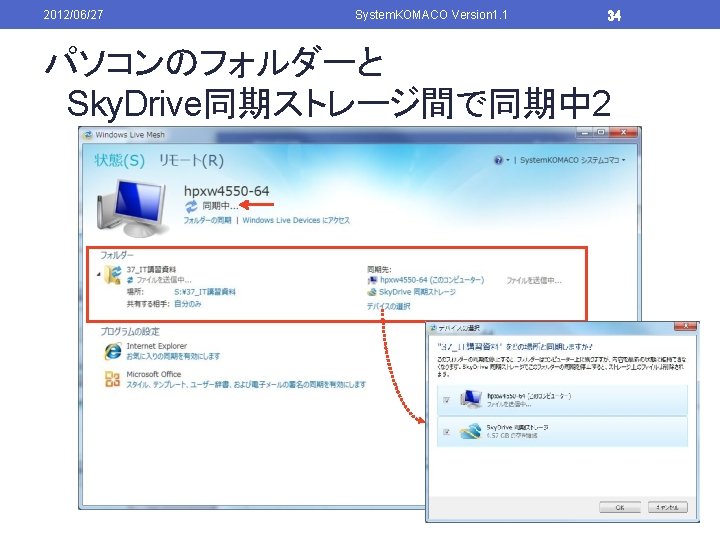Click the 自分のみ sharing link

tap(188, 304)
